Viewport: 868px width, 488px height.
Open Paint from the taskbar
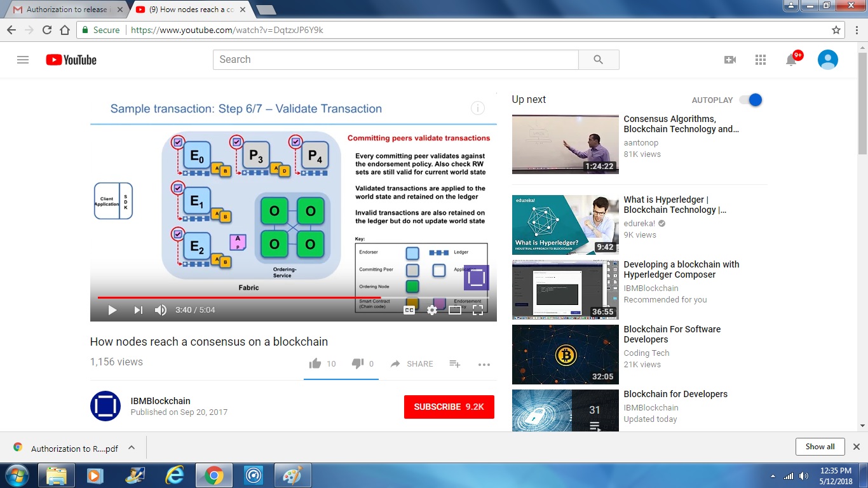click(292, 475)
